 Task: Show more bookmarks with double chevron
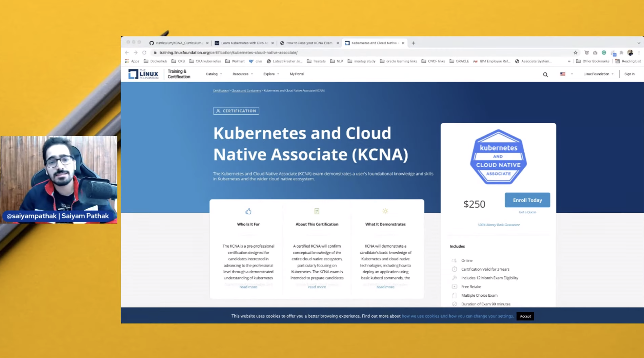569,61
